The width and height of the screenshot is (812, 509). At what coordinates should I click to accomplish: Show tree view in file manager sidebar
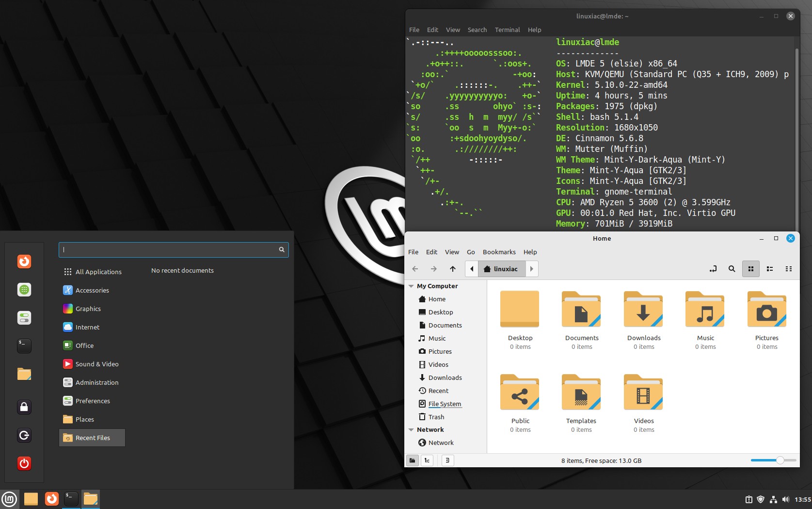pos(427,460)
